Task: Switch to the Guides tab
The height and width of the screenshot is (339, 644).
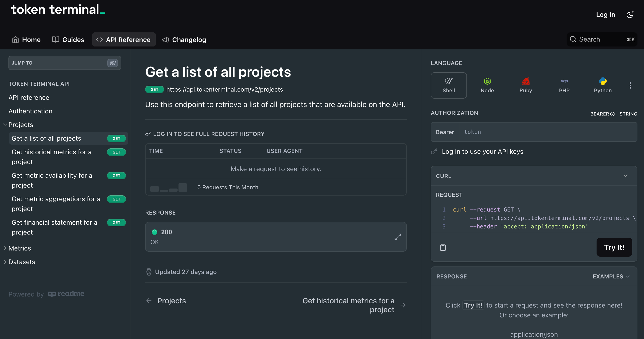Action: tap(68, 39)
